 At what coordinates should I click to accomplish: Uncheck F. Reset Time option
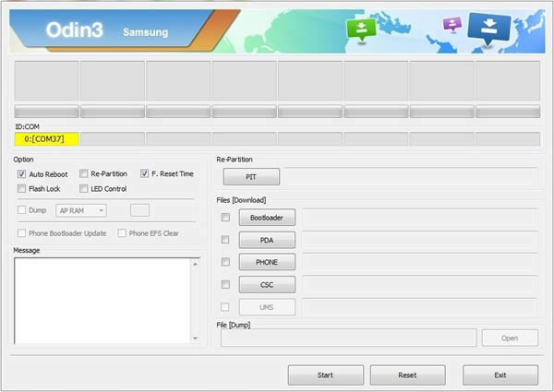click(x=145, y=173)
